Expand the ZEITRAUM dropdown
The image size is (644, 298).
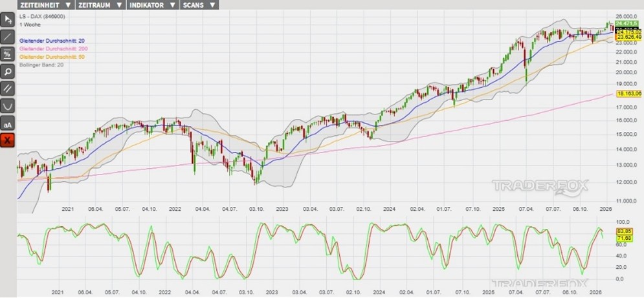(x=100, y=5)
